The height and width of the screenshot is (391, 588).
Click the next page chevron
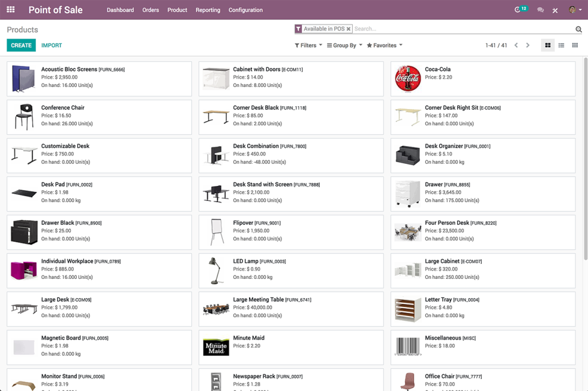527,45
